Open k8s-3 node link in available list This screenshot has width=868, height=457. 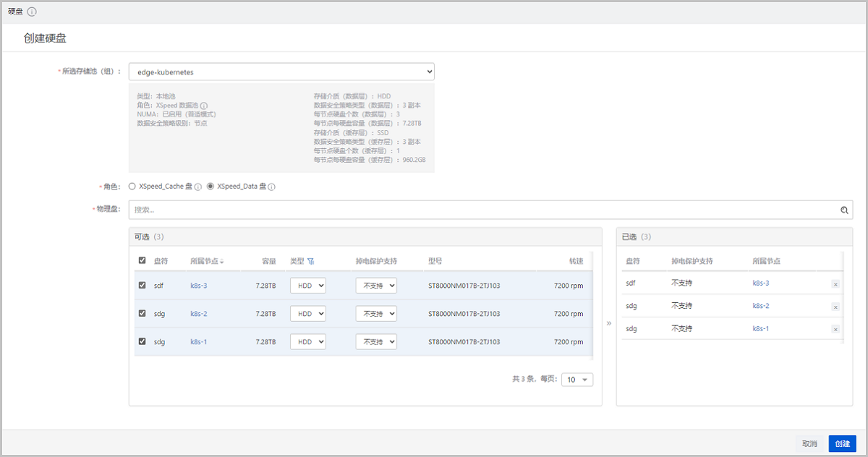tap(199, 286)
